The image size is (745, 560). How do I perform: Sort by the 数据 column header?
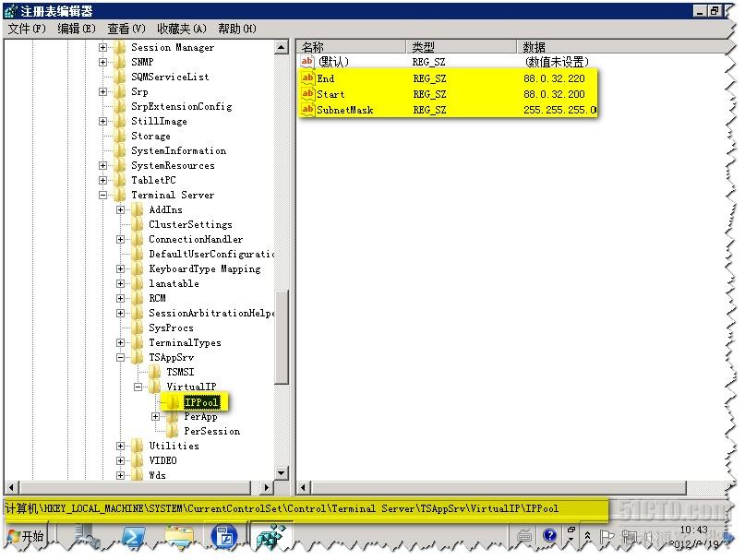click(622, 46)
